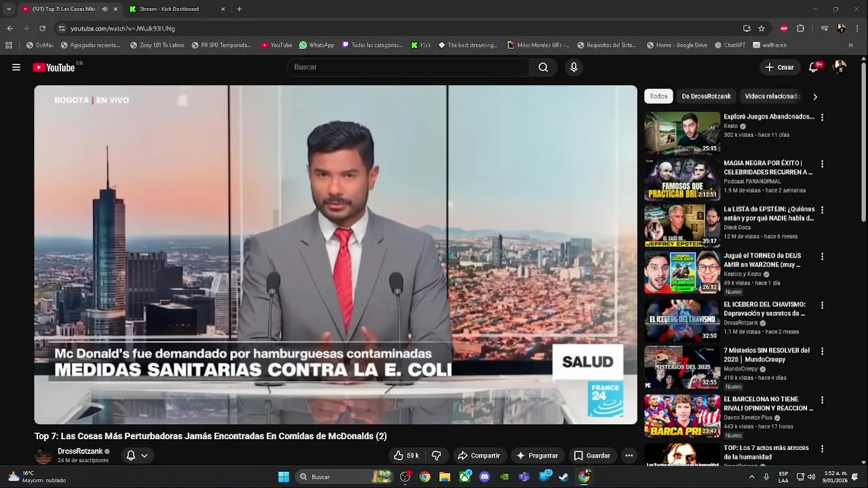The width and height of the screenshot is (868, 488).
Task: Open the DrossRotzank channel name link
Action: [x=80, y=451]
